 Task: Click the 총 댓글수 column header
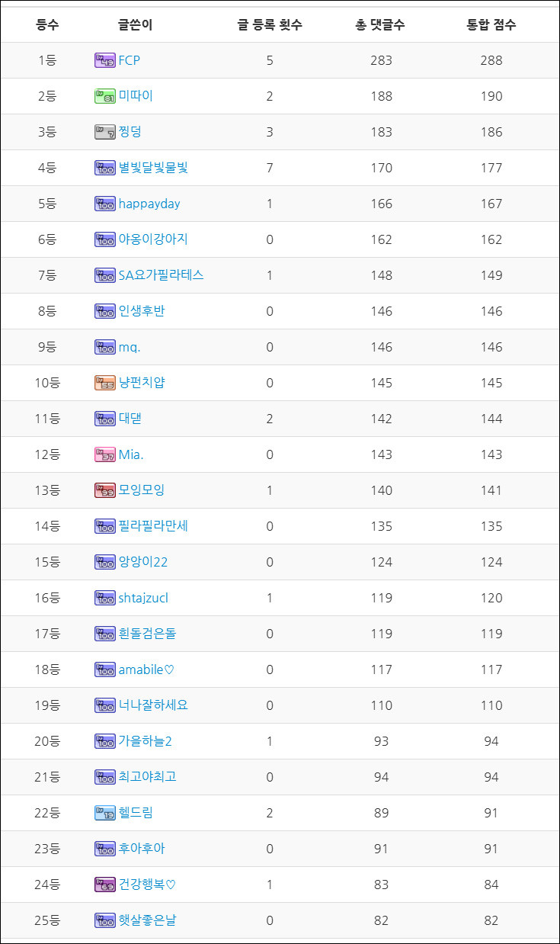coord(380,24)
